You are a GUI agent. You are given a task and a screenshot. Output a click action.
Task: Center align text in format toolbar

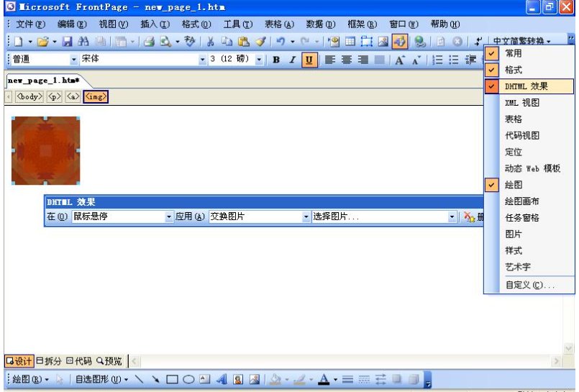[x=347, y=60]
